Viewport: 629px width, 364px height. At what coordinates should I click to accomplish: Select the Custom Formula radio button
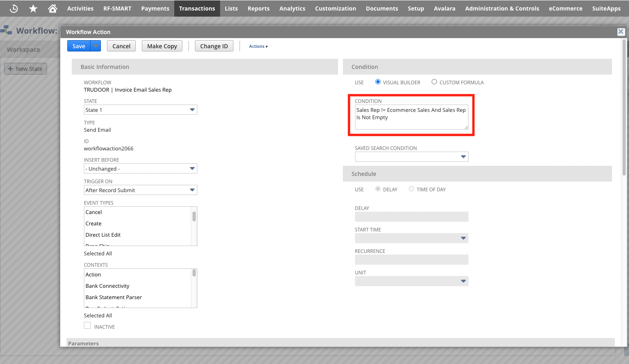coord(434,81)
